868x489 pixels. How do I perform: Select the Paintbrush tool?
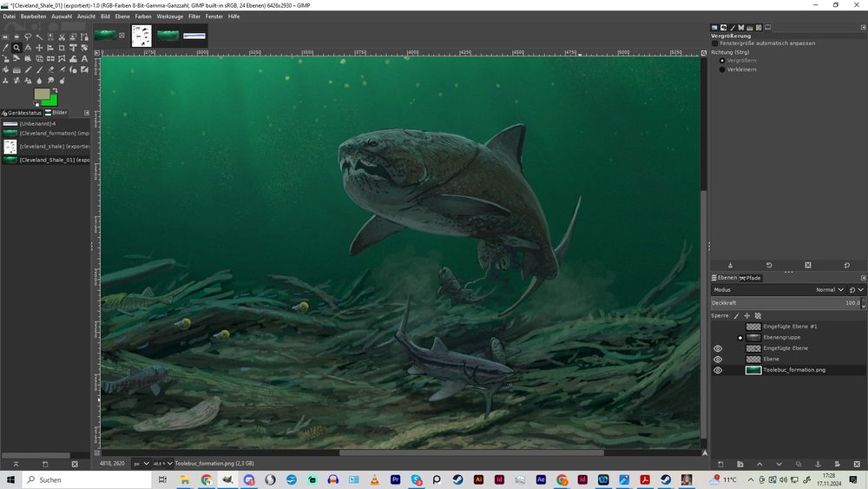coord(39,69)
